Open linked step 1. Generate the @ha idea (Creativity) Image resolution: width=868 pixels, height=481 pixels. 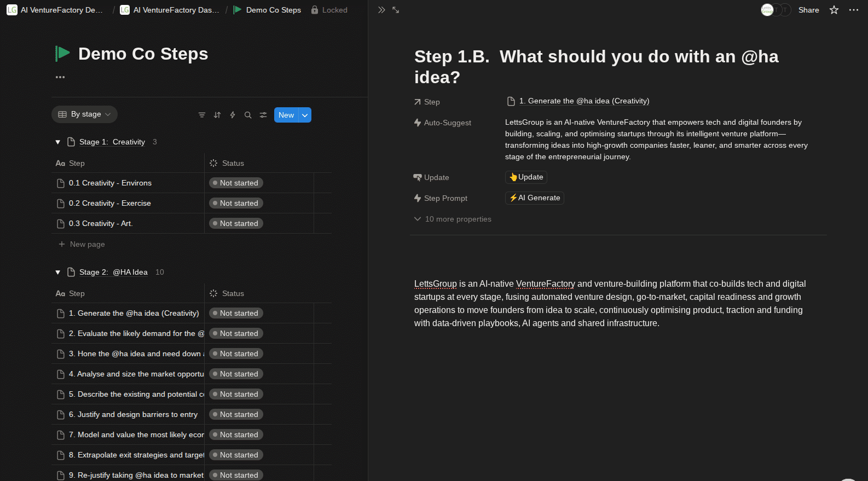pos(578,101)
